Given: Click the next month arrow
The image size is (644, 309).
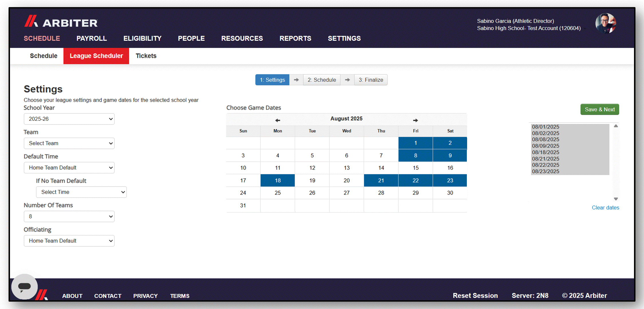Looking at the screenshot, I should pyautogui.click(x=415, y=120).
